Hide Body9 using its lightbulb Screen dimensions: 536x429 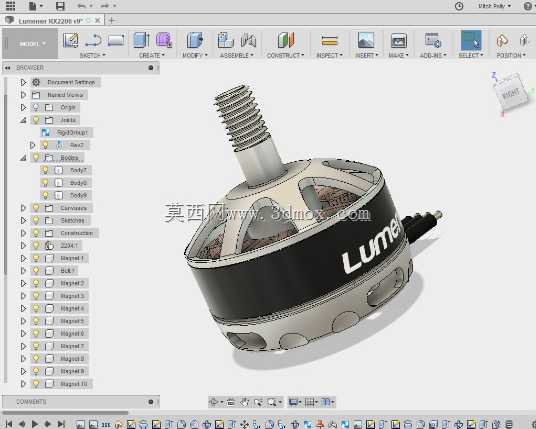pyautogui.click(x=45, y=195)
